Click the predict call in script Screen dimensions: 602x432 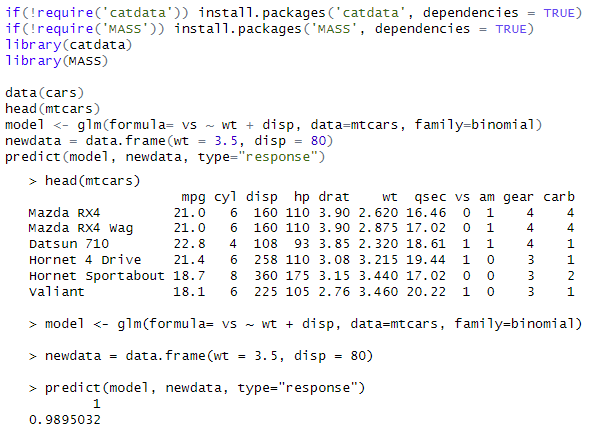click(165, 157)
